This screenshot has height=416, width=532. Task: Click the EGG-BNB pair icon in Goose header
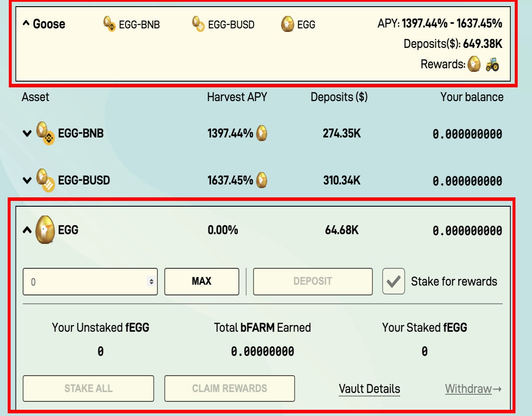click(110, 24)
